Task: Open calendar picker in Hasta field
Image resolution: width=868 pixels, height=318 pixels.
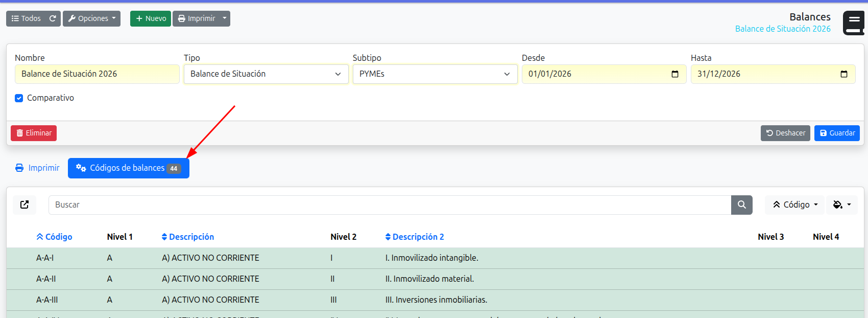Action: pos(843,74)
